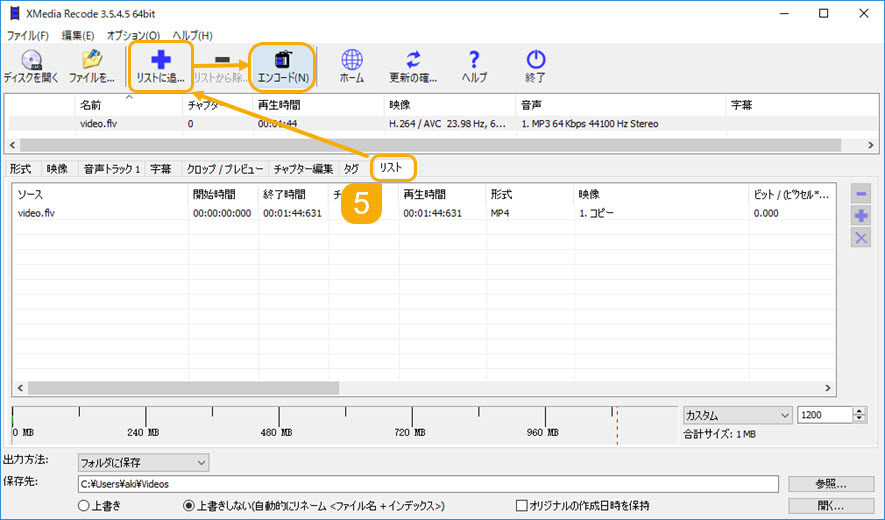The image size is (885, 520).
Task: Increase the 1200 size value
Action: coord(859,411)
